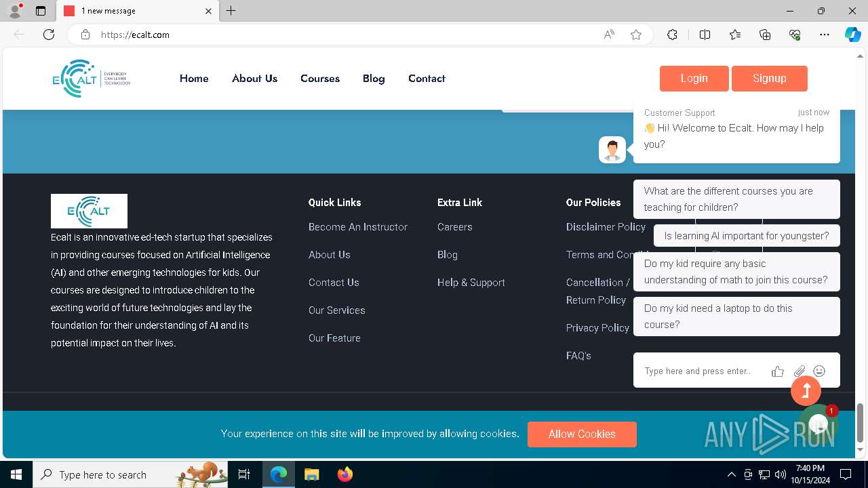Attach a file with paperclip icon
868x488 pixels.
tap(800, 371)
